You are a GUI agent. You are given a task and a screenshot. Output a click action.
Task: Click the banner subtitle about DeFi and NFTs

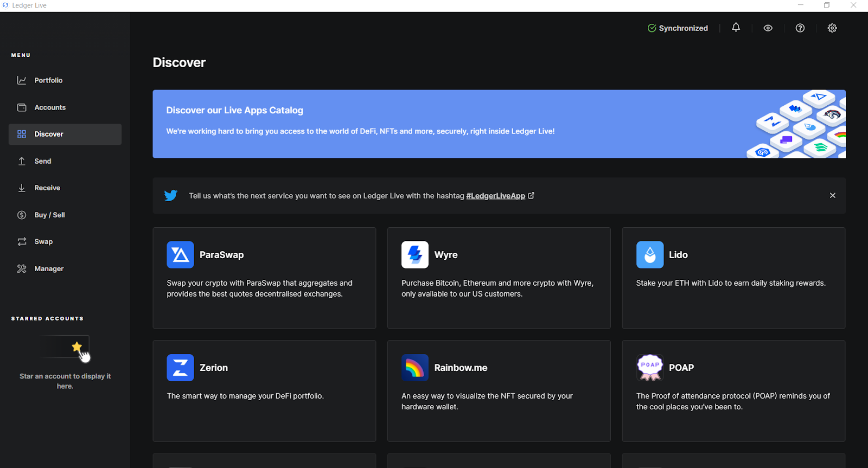point(360,131)
